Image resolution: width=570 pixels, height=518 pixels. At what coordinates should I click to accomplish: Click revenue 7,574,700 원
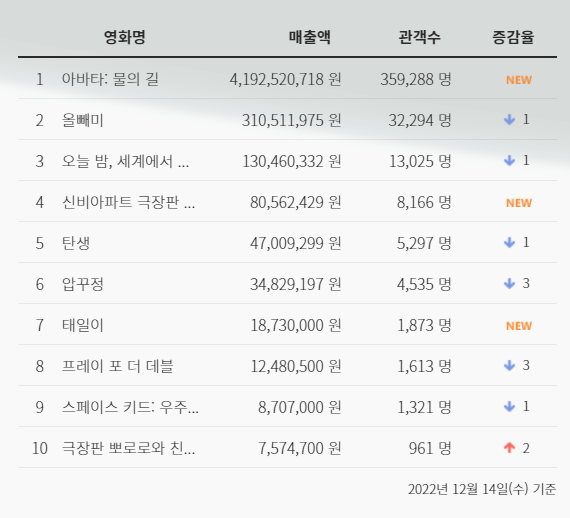pyautogui.click(x=300, y=448)
